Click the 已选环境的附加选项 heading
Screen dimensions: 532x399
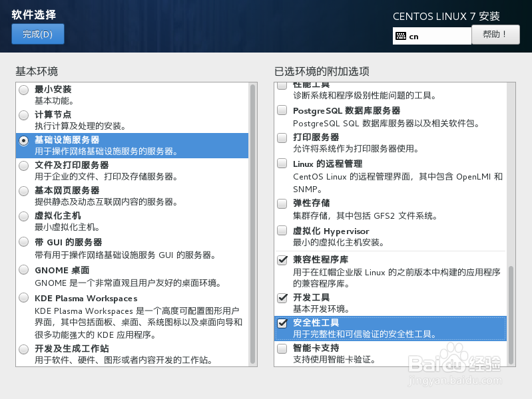click(322, 72)
